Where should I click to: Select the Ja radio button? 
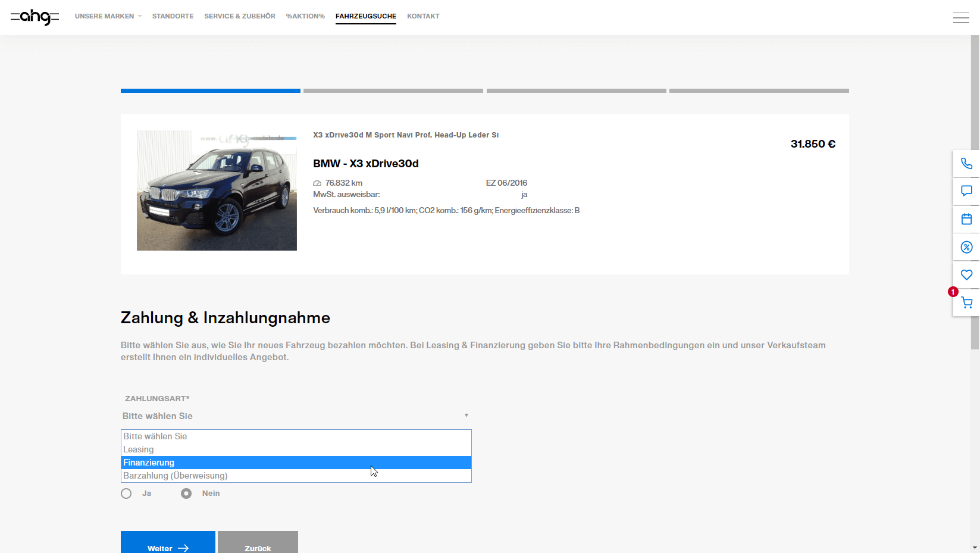[x=126, y=493]
